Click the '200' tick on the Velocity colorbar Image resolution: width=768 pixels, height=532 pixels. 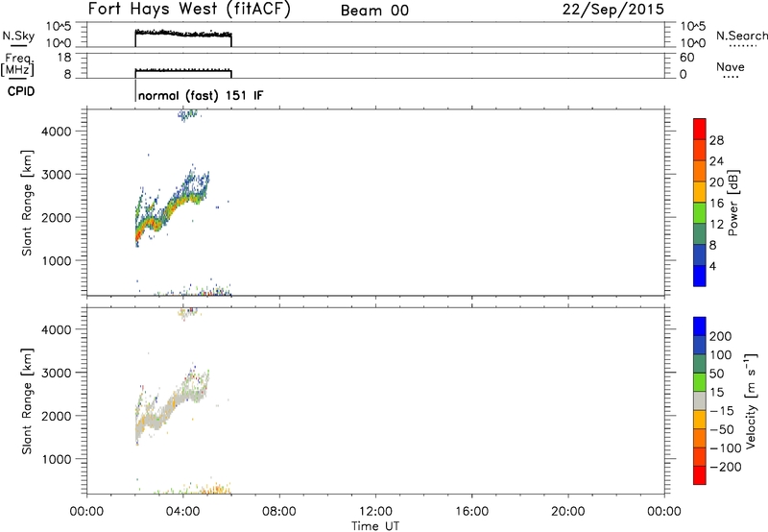[721, 336]
